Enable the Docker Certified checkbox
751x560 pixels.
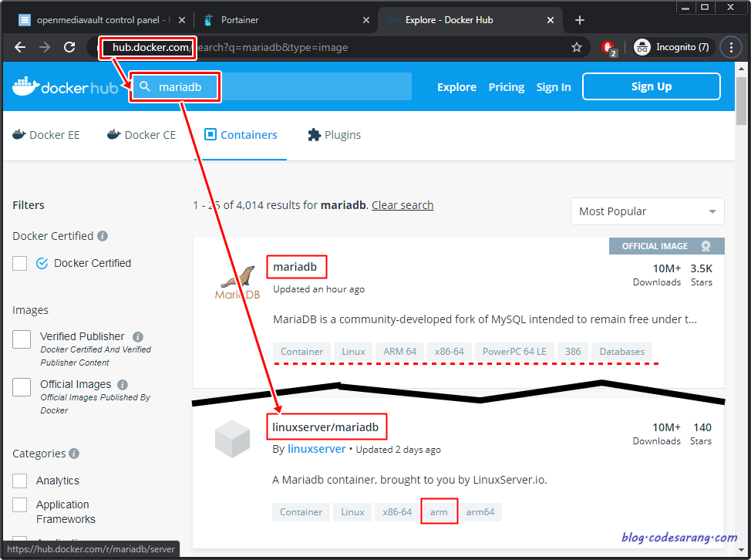click(19, 264)
